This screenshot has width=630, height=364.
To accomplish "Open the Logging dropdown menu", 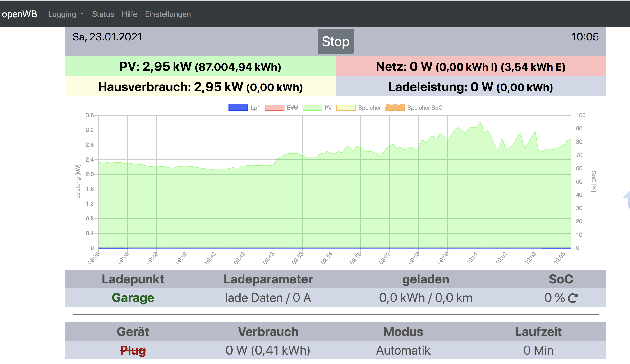I will pyautogui.click(x=62, y=14).
